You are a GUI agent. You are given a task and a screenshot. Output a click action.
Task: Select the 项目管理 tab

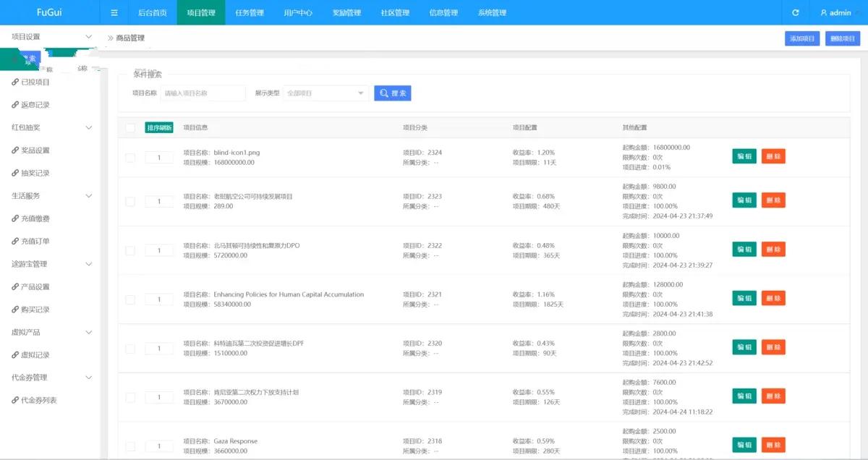[x=201, y=13]
